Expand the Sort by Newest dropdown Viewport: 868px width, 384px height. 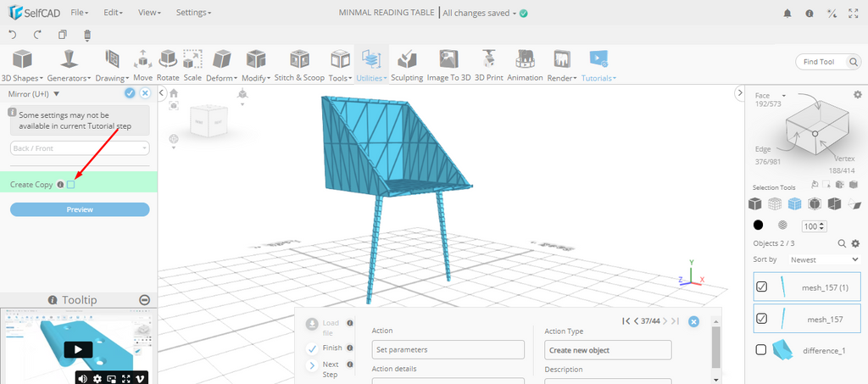pyautogui.click(x=822, y=259)
